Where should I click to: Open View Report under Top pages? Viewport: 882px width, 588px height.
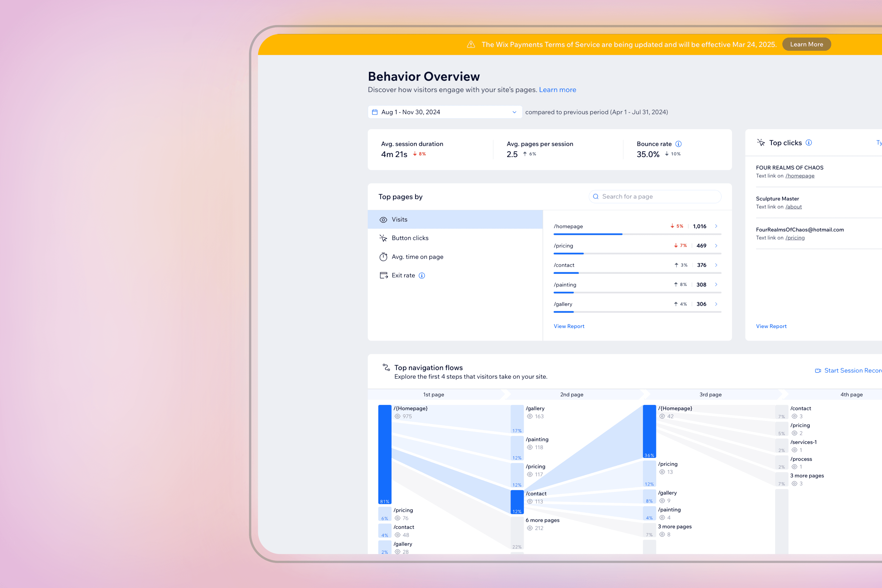point(569,326)
